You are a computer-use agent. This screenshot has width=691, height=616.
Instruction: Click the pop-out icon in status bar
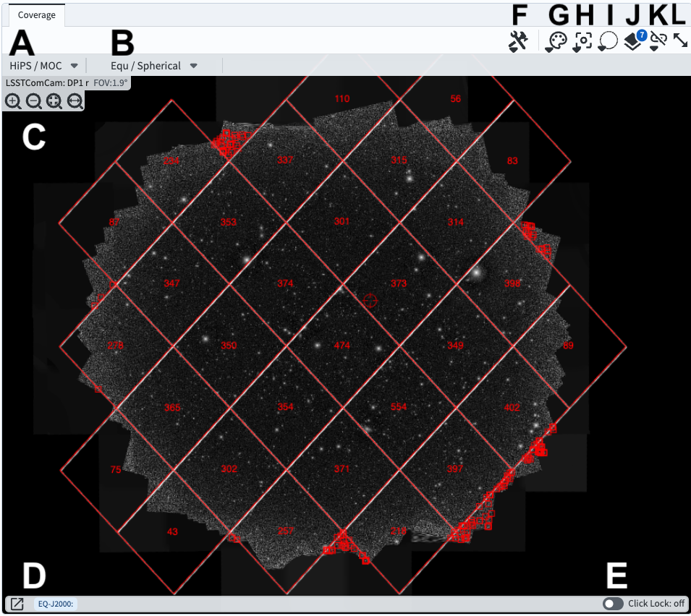pyautogui.click(x=17, y=604)
